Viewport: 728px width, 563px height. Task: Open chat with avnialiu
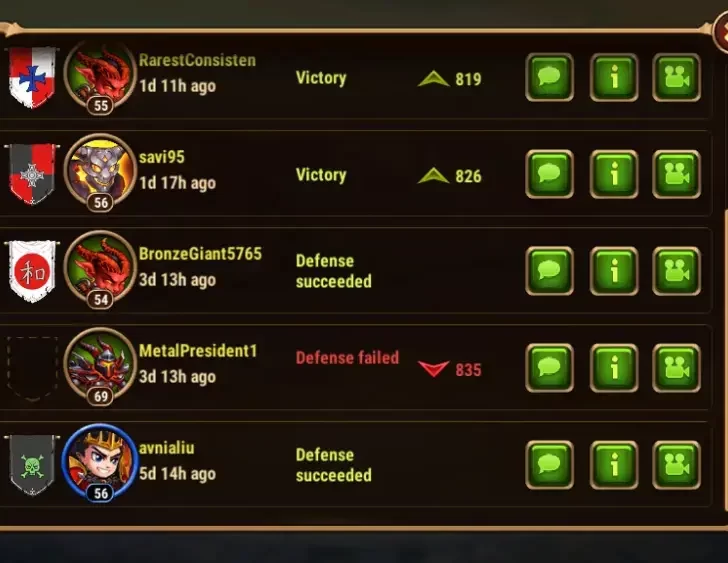549,465
